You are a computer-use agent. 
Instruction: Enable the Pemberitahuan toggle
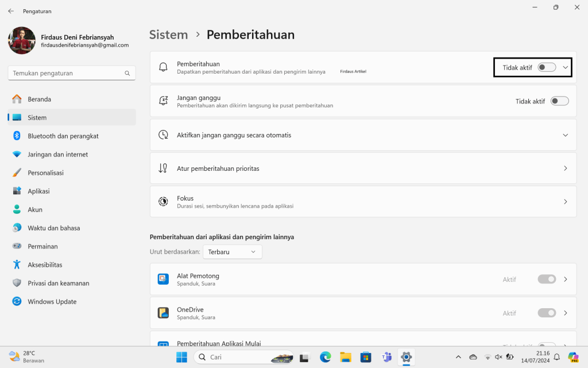[x=547, y=67]
